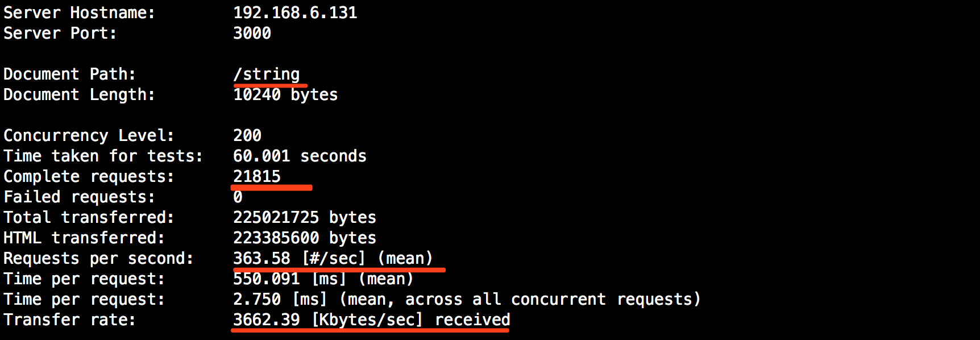Image resolution: width=980 pixels, height=340 pixels.
Task: Click the 223385600 bytes HTML transferred
Action: coord(305,238)
